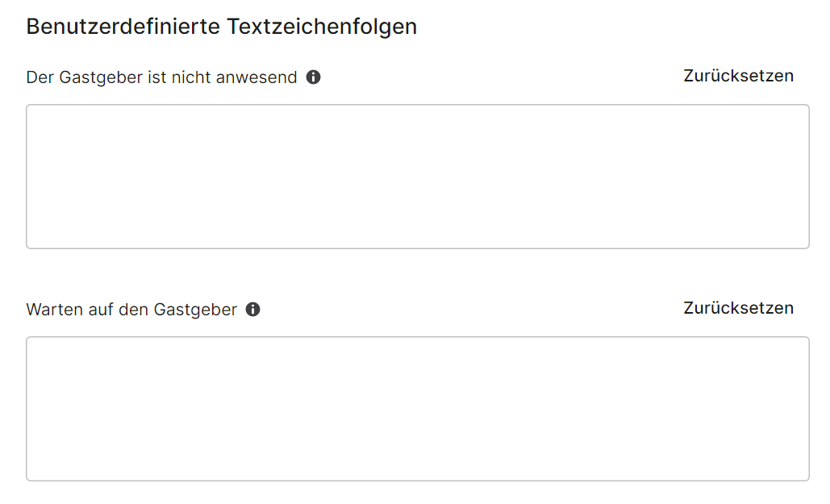Click the 'Warten auf den Gastgeber' label
This screenshot has width=830, height=504.
click(x=131, y=310)
